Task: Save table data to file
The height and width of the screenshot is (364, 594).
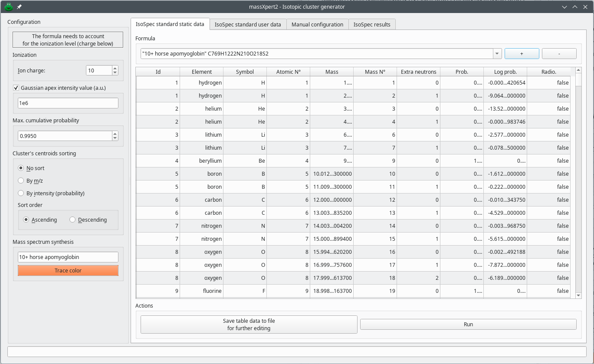Action: point(249,324)
